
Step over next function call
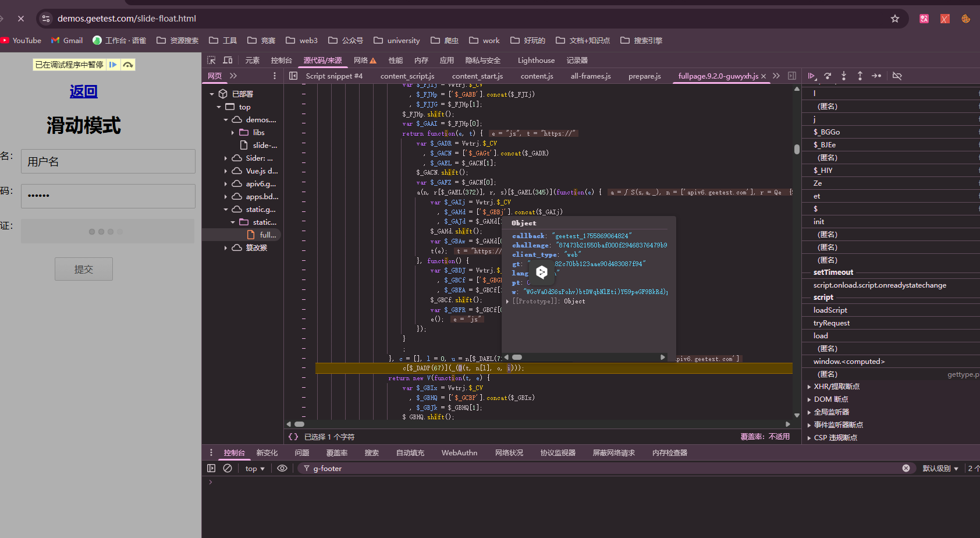pyautogui.click(x=828, y=76)
